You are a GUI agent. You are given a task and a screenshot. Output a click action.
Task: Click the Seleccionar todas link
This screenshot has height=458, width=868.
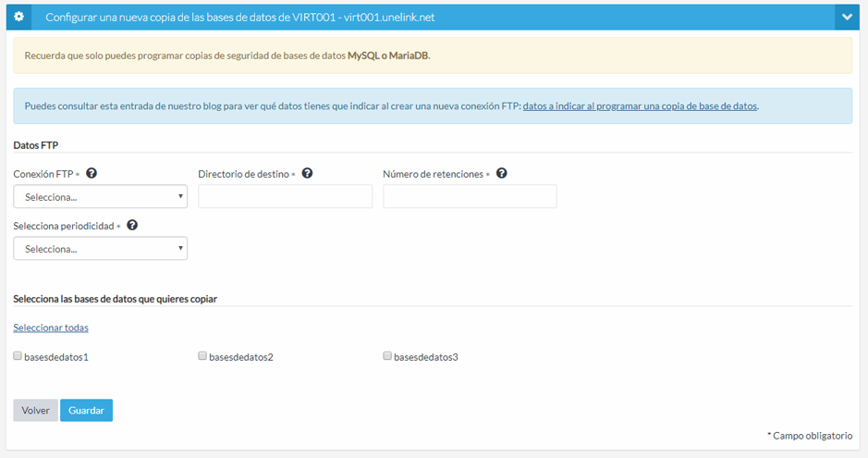tap(51, 328)
